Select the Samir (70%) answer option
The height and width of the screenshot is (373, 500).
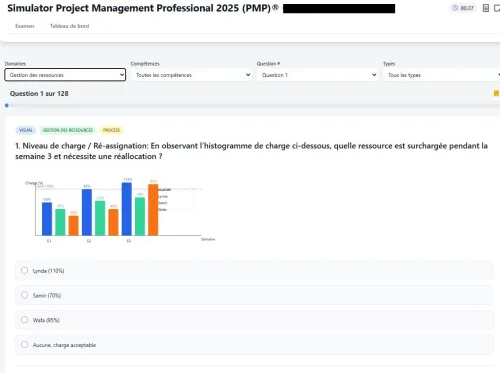point(254,295)
